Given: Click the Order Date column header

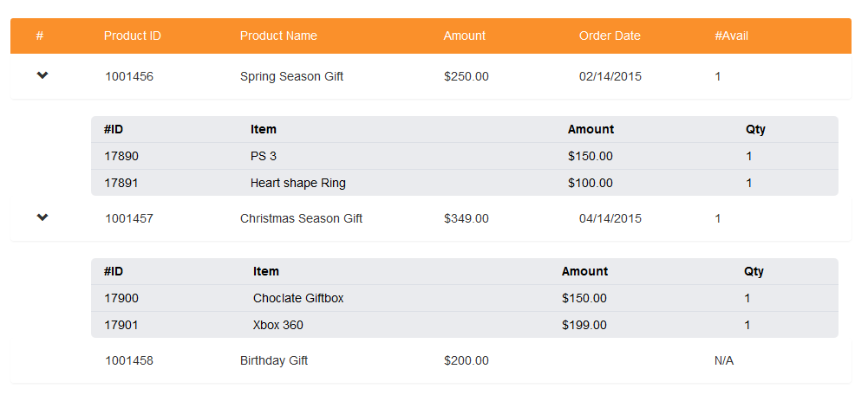Looking at the screenshot, I should (x=610, y=36).
